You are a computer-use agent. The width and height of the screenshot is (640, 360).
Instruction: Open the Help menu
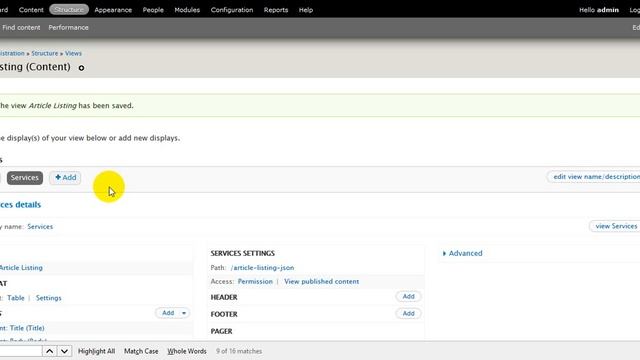pos(306,10)
